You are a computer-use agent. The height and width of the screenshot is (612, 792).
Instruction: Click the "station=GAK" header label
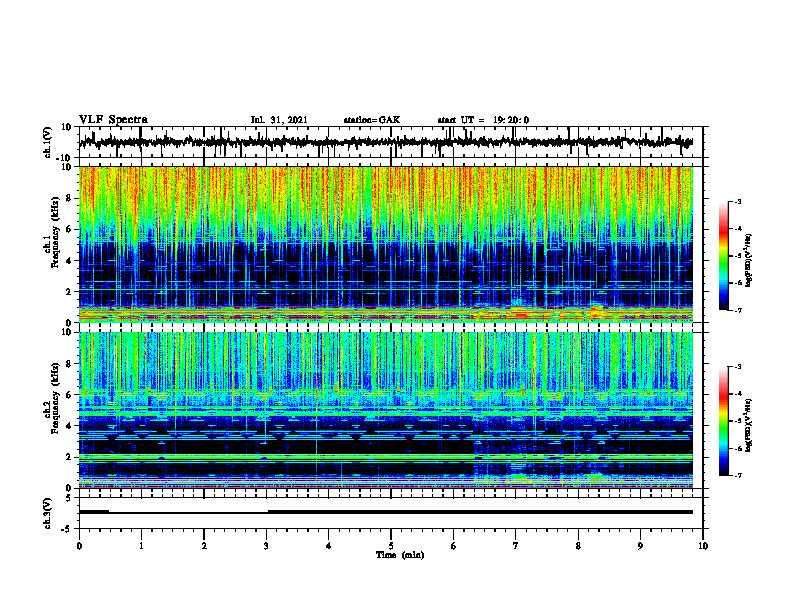(372, 120)
